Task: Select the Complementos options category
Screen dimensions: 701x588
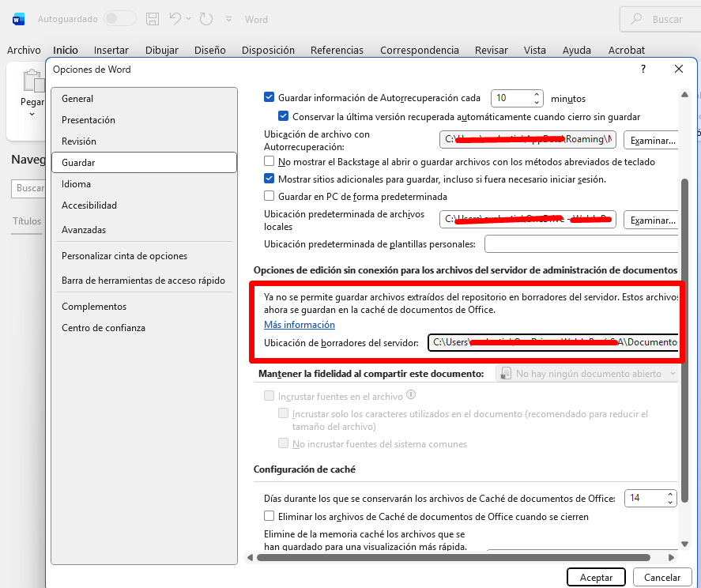Action: click(x=144, y=307)
